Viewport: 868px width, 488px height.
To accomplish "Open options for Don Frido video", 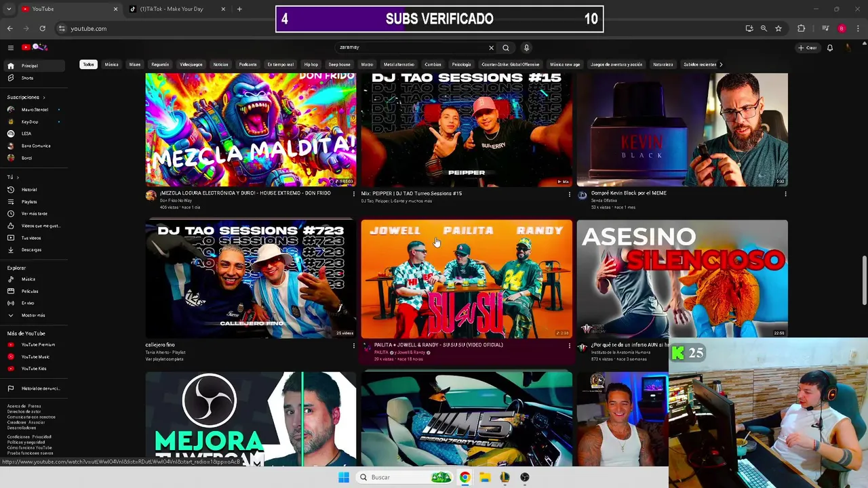I will coord(353,194).
